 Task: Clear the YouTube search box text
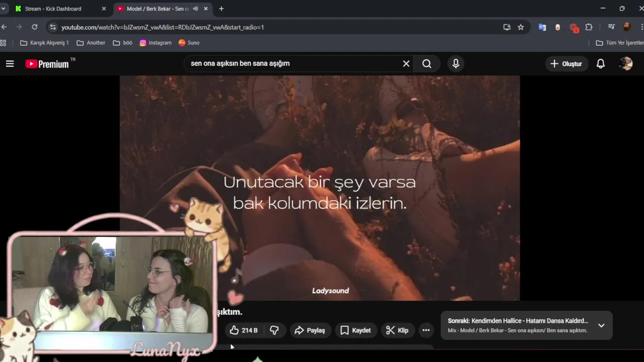pyautogui.click(x=406, y=63)
